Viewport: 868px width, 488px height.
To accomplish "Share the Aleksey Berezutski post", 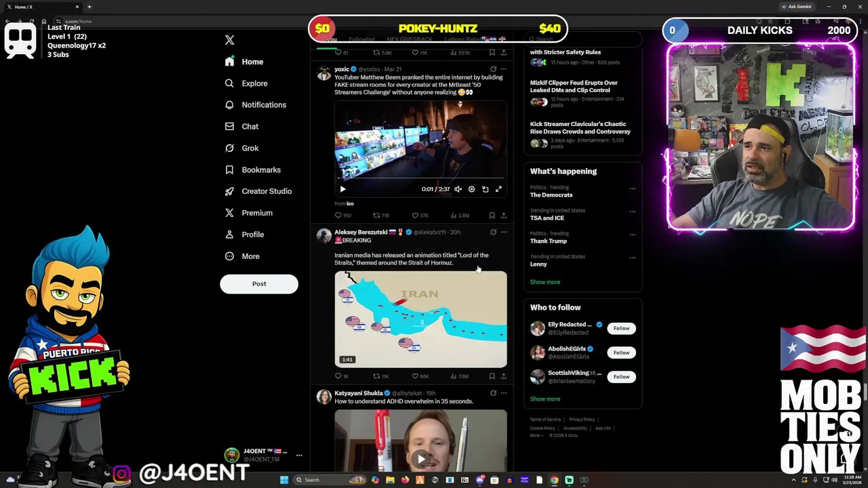I will click(503, 376).
